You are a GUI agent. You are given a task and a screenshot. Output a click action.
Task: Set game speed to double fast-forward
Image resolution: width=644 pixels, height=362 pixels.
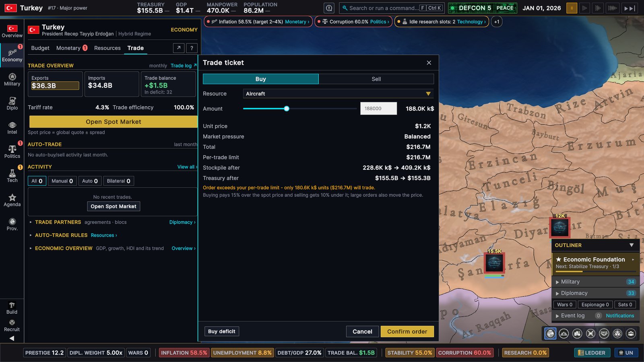click(x=598, y=8)
